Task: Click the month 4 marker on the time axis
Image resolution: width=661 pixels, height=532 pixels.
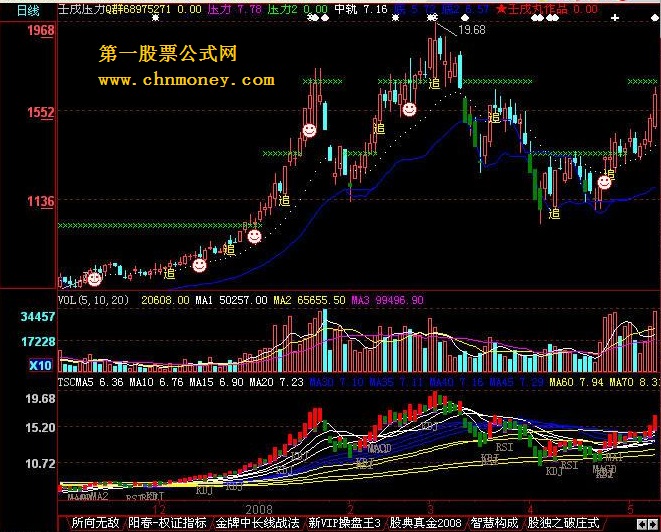Action: (x=530, y=508)
